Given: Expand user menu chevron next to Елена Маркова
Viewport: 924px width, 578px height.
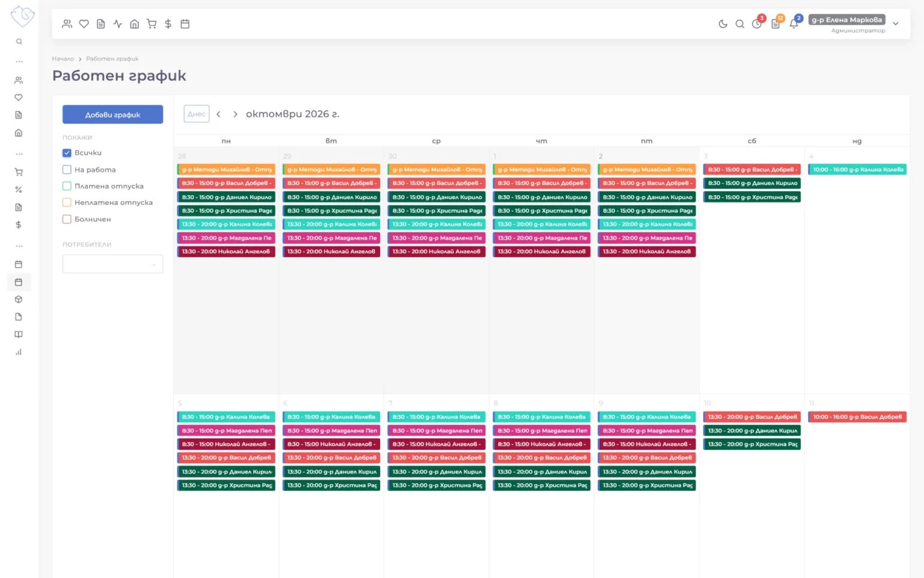Looking at the screenshot, I should 896,24.
